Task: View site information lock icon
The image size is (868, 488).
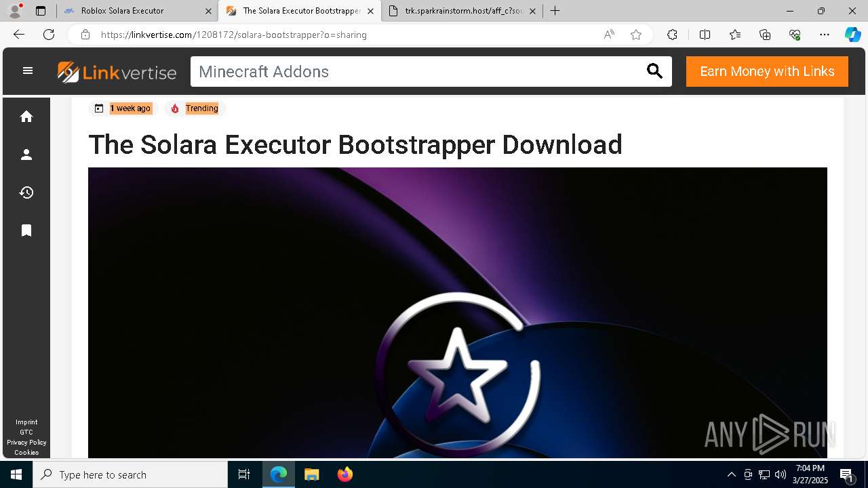Action: [x=85, y=35]
